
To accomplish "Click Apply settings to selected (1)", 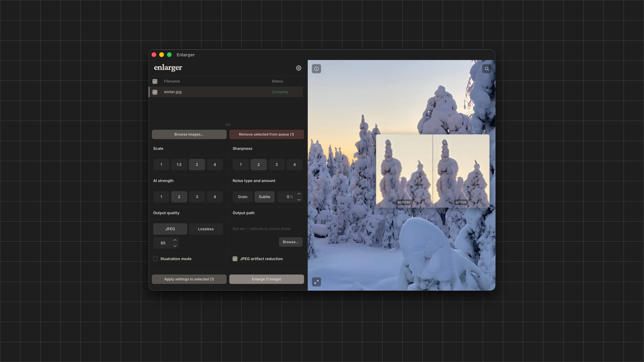I will (x=189, y=279).
